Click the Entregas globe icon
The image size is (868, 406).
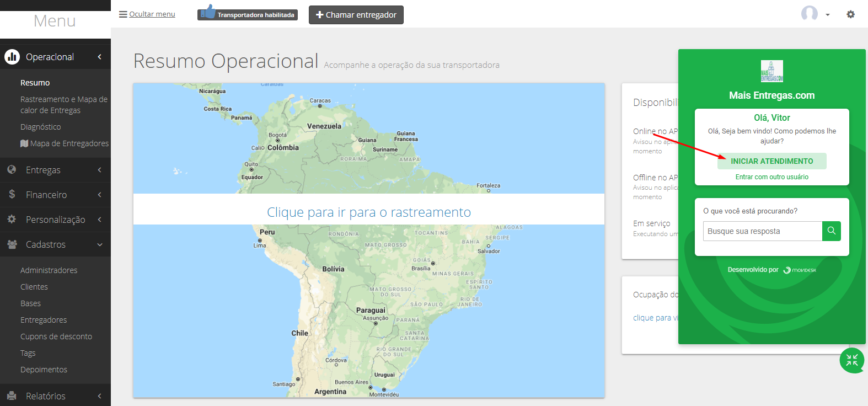pyautogui.click(x=12, y=169)
